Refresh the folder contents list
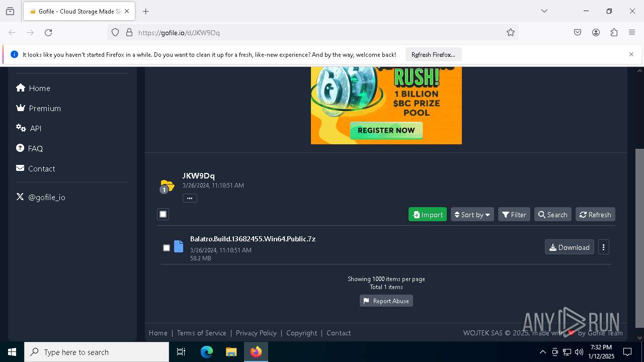This screenshot has height=362, width=644. [x=595, y=215]
